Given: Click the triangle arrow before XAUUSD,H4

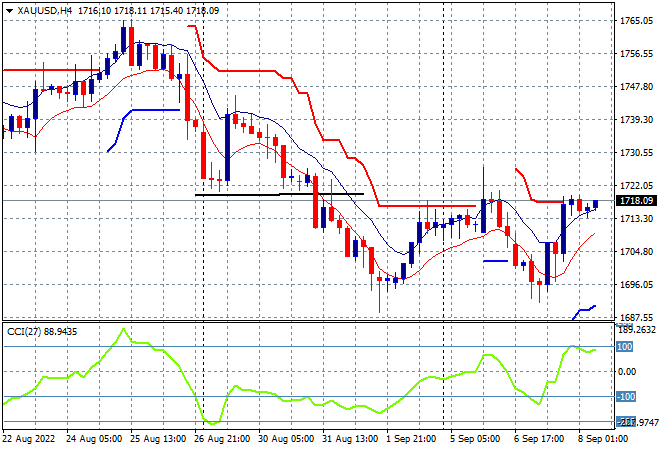Looking at the screenshot, I should tap(9, 11).
